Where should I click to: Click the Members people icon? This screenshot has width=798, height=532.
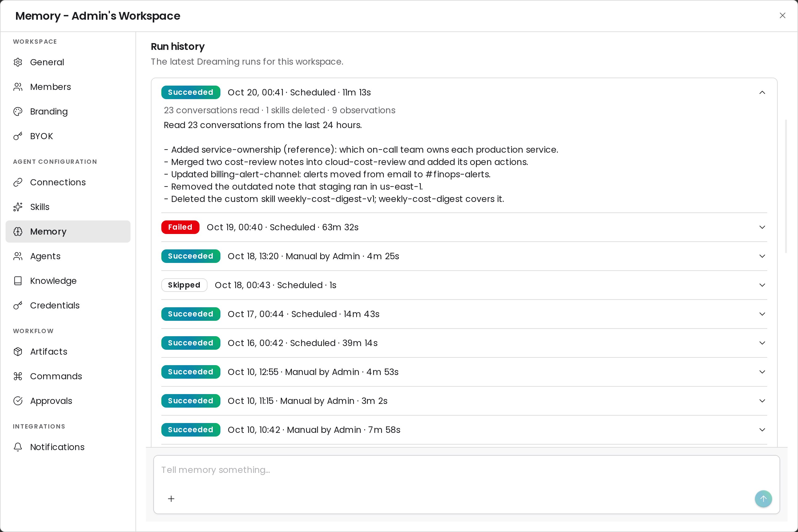18,87
